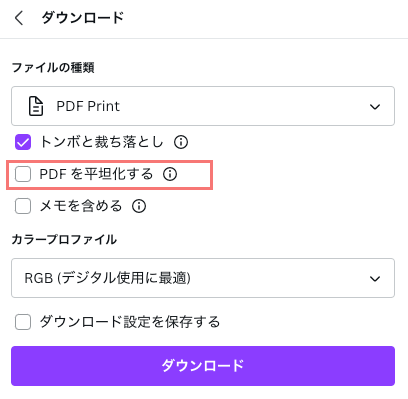Click the ファイルの種類 section label
This screenshot has width=408, height=399.
tap(53, 68)
